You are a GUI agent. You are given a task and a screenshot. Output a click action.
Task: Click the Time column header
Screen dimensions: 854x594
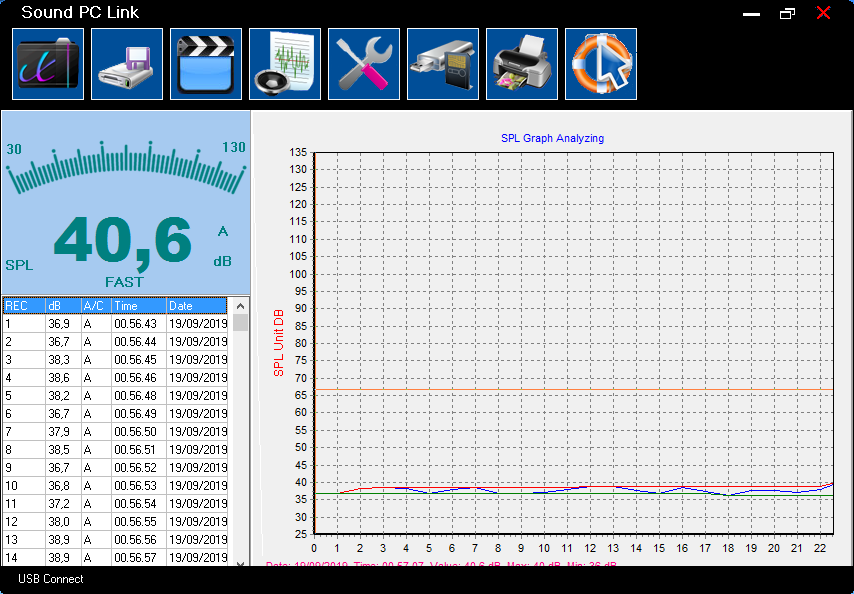click(x=139, y=305)
